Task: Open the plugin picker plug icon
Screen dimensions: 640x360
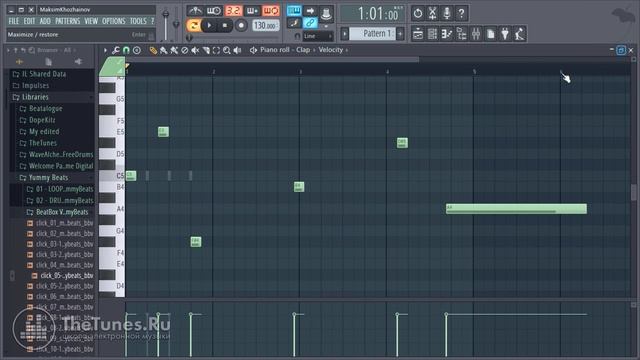Action: click(x=505, y=34)
